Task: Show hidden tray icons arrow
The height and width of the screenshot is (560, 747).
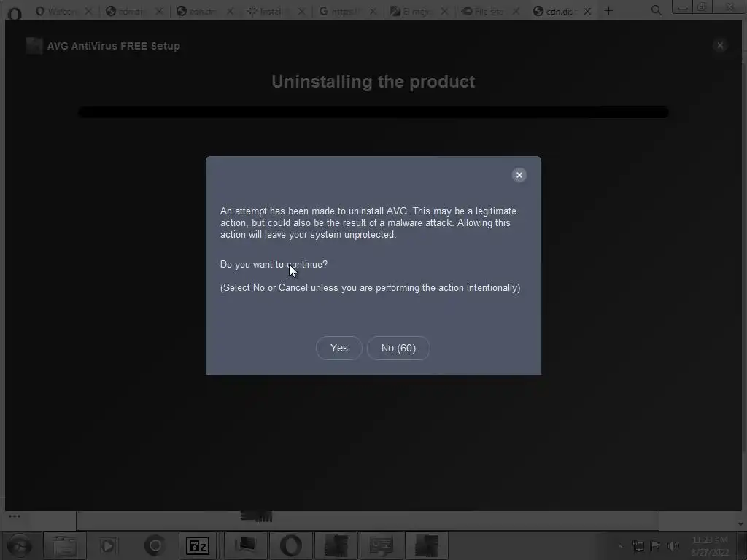Action: (620, 546)
